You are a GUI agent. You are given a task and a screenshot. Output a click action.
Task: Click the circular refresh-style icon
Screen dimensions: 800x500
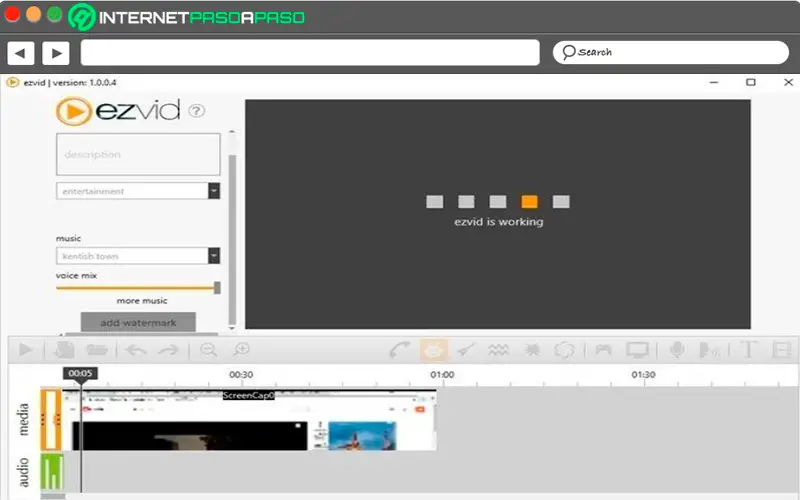point(564,350)
